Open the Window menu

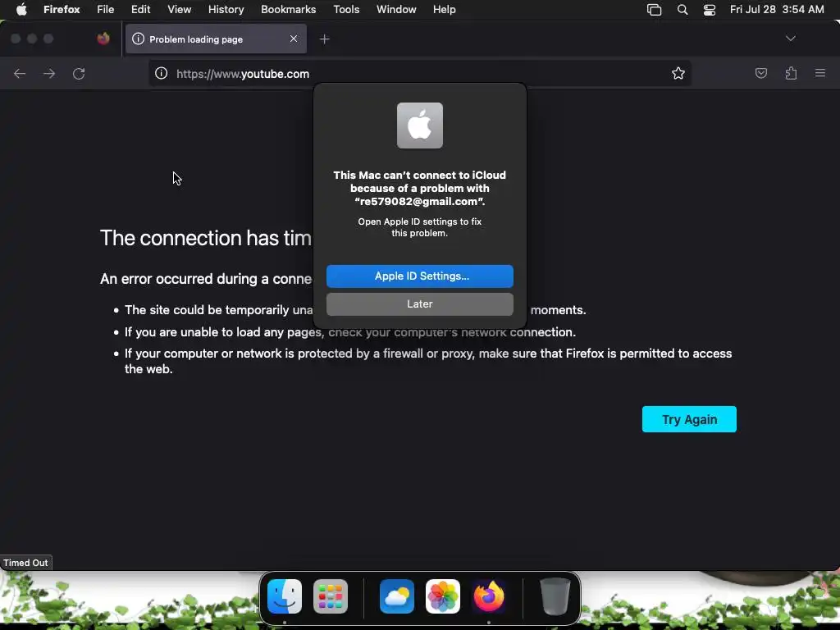[396, 9]
